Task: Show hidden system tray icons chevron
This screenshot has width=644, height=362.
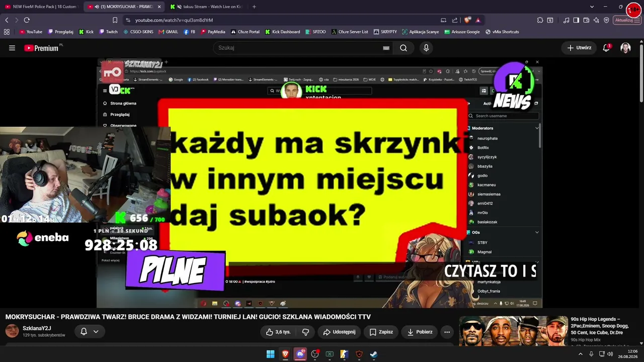Action: coord(580,354)
